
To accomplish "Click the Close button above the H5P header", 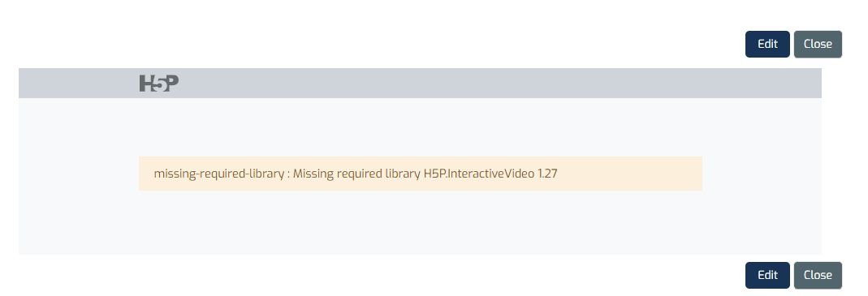I will point(818,45).
